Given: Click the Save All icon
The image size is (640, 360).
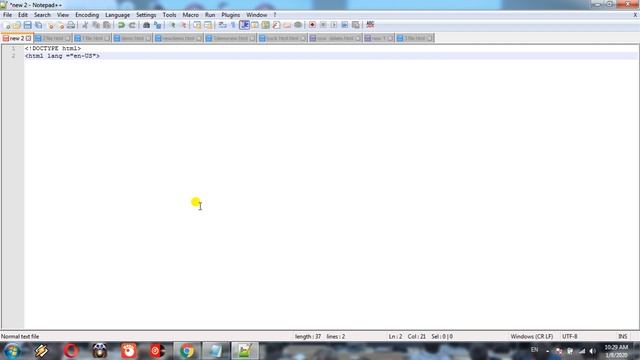Looking at the screenshot, I should 38,25.
